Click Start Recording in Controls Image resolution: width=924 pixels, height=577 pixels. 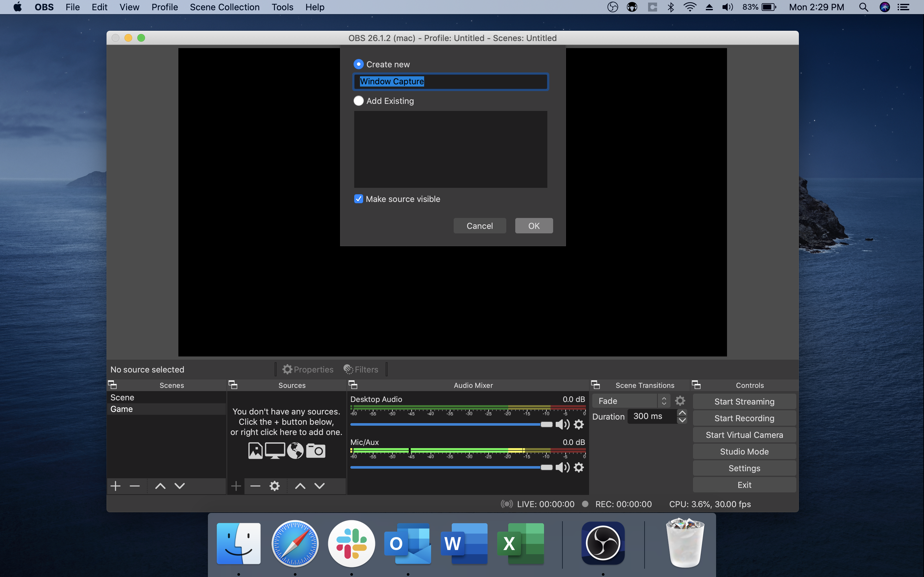coord(744,418)
